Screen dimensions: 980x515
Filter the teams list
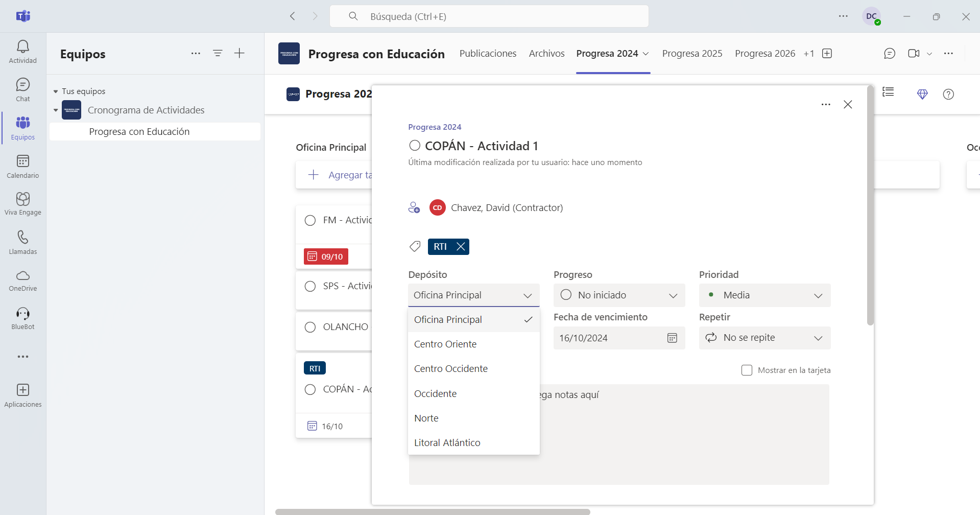[x=218, y=53]
